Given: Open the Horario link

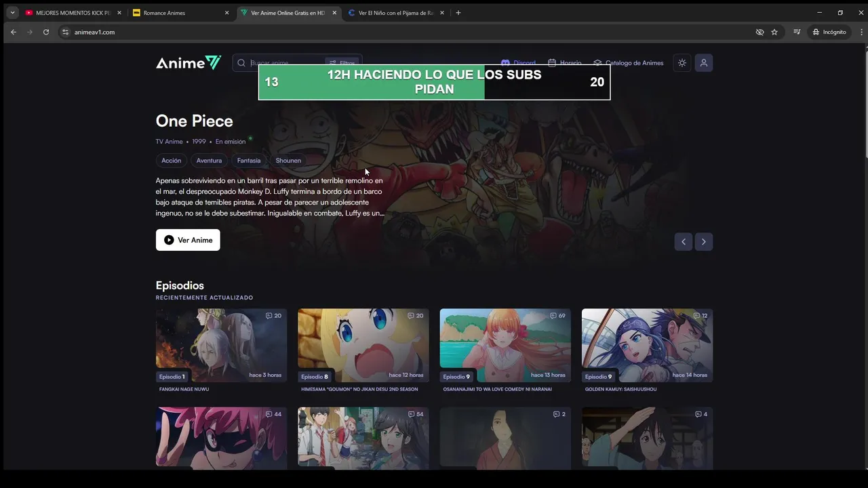Looking at the screenshot, I should (564, 63).
